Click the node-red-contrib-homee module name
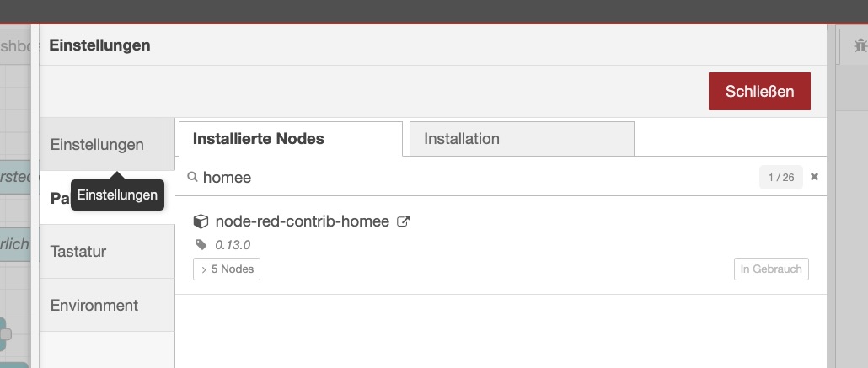Screen dimensions: 868x368 click(x=303, y=221)
